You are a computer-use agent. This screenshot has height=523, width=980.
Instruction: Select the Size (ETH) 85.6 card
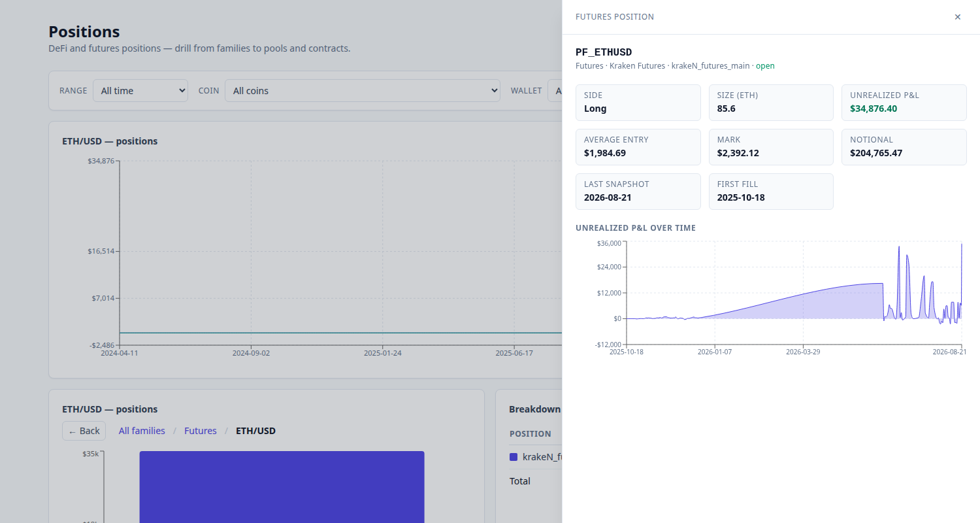tap(771, 103)
